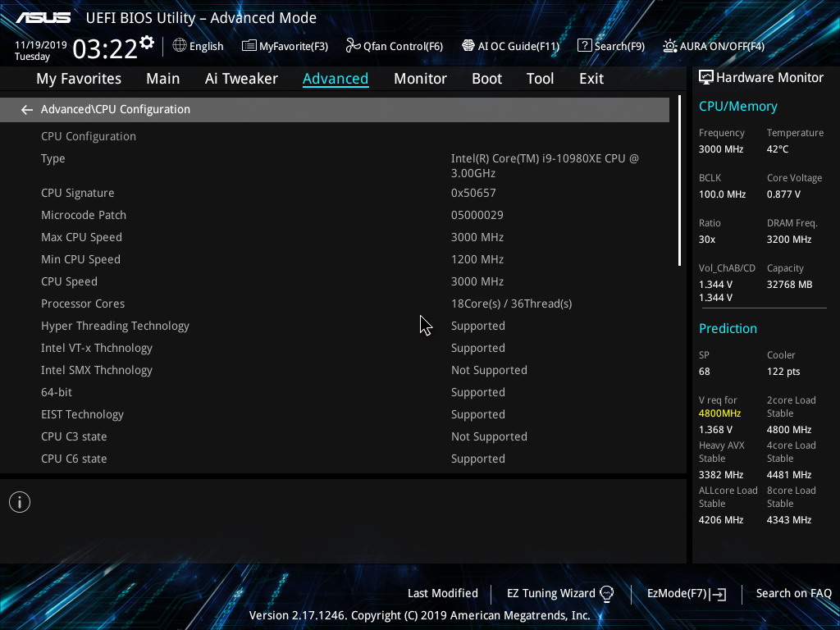Click MyFavorite(F3) label
This screenshot has height=630, width=840.
294,46
